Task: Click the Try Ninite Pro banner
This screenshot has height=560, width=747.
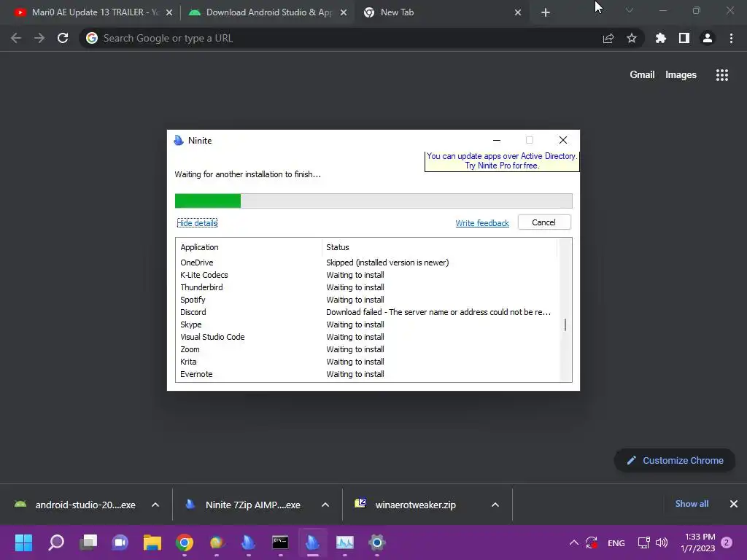Action: 502,161
